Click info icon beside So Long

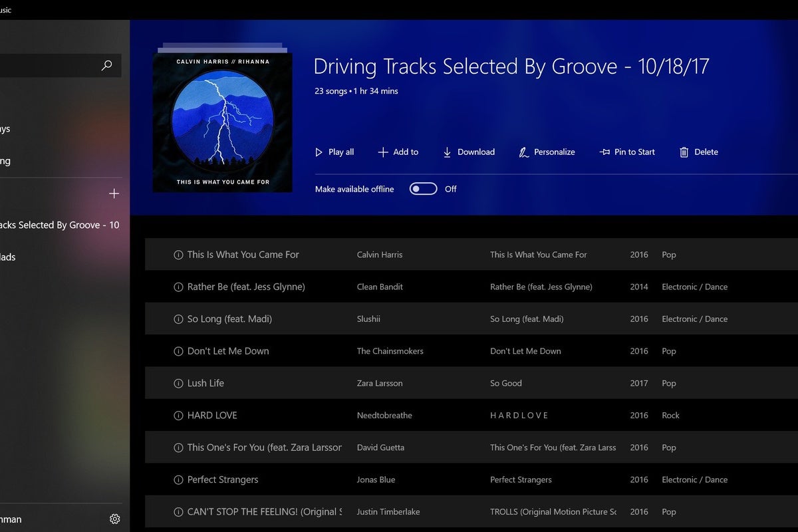coord(178,319)
